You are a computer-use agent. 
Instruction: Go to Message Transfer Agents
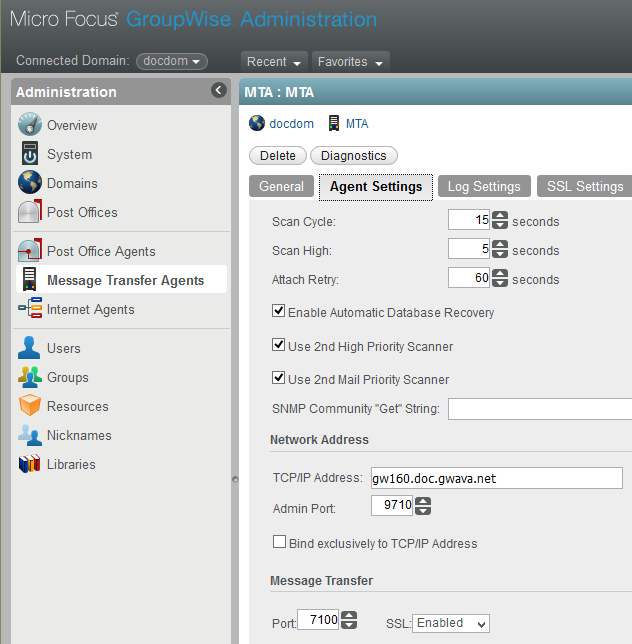point(125,280)
